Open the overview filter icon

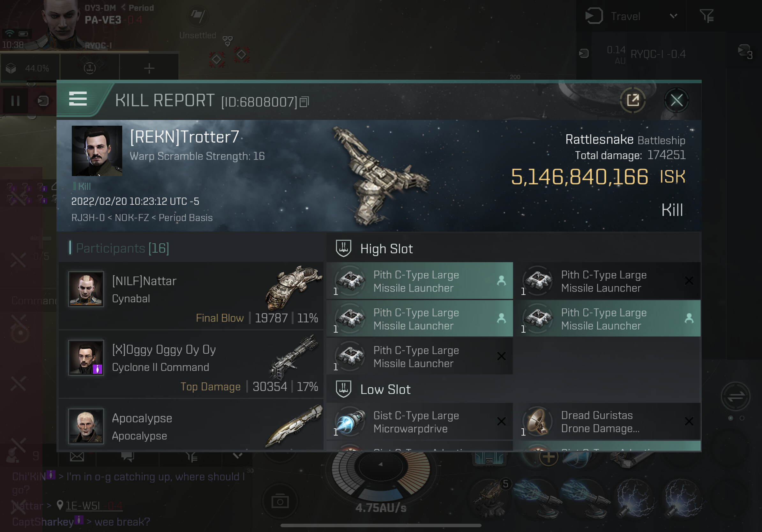point(706,16)
